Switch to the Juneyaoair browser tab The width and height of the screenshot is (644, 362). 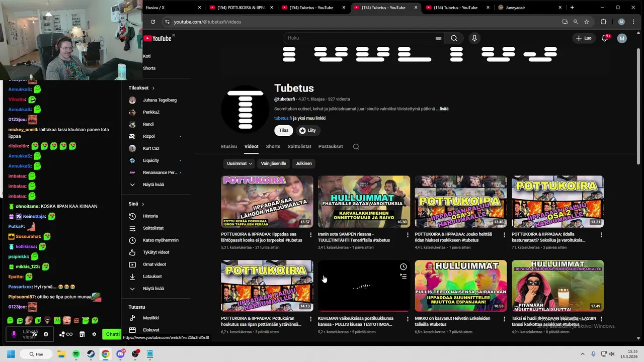point(530,8)
